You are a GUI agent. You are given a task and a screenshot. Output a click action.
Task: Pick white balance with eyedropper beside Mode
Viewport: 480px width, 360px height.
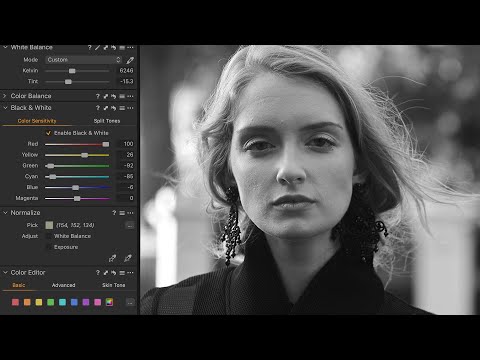130,60
